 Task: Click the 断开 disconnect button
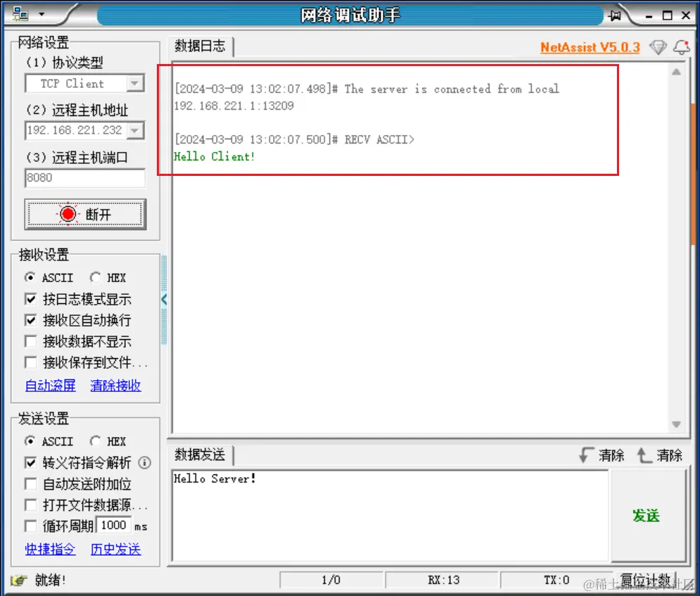point(85,215)
